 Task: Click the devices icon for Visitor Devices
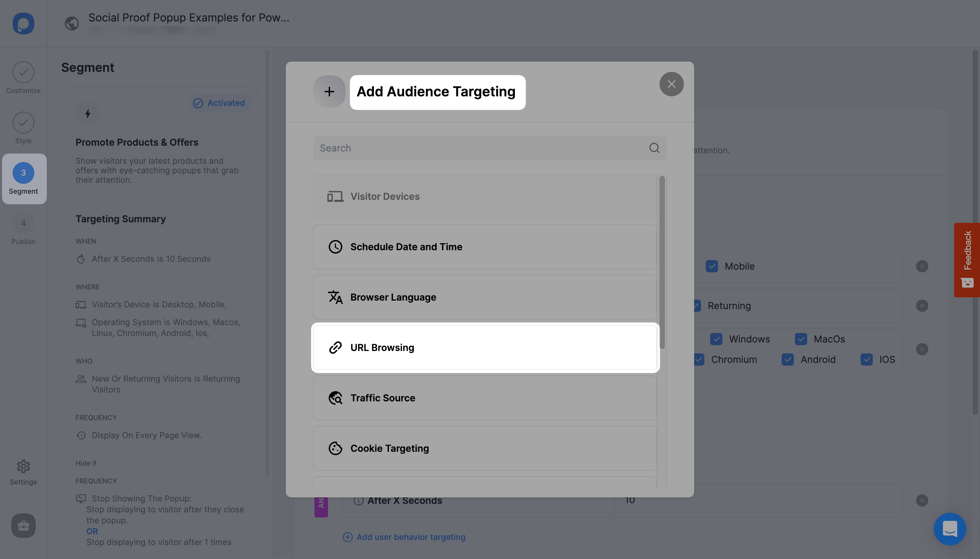[335, 196]
